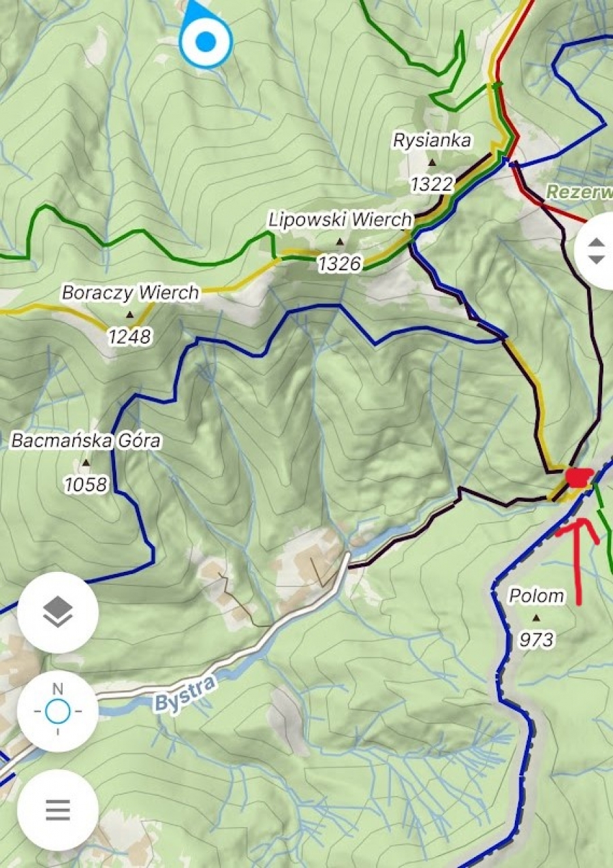The width and height of the screenshot is (613, 868).
Task: Tap the compass north orientation button
Action: click(x=58, y=711)
